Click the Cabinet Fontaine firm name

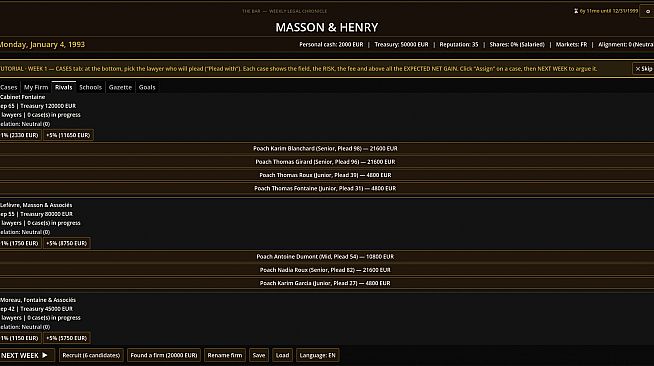click(23, 97)
